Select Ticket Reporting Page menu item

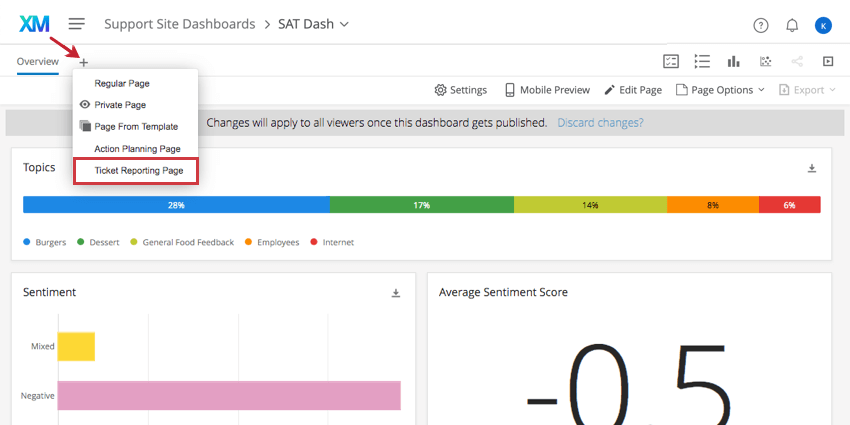pyautogui.click(x=137, y=171)
